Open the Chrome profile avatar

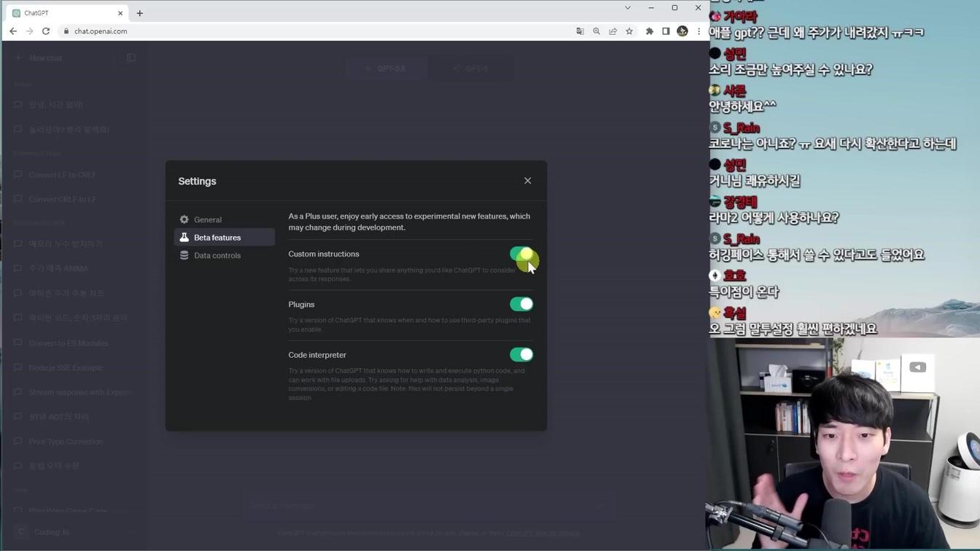click(x=682, y=31)
